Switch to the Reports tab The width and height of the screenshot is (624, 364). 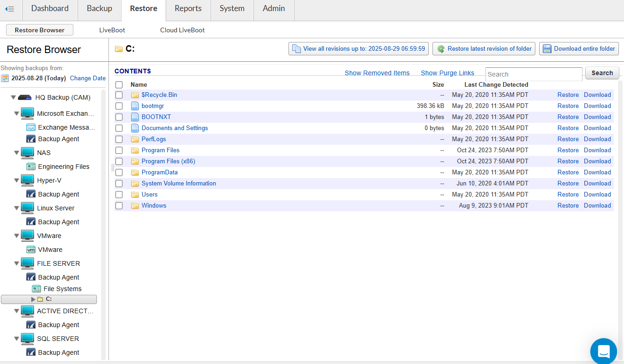[x=188, y=9]
